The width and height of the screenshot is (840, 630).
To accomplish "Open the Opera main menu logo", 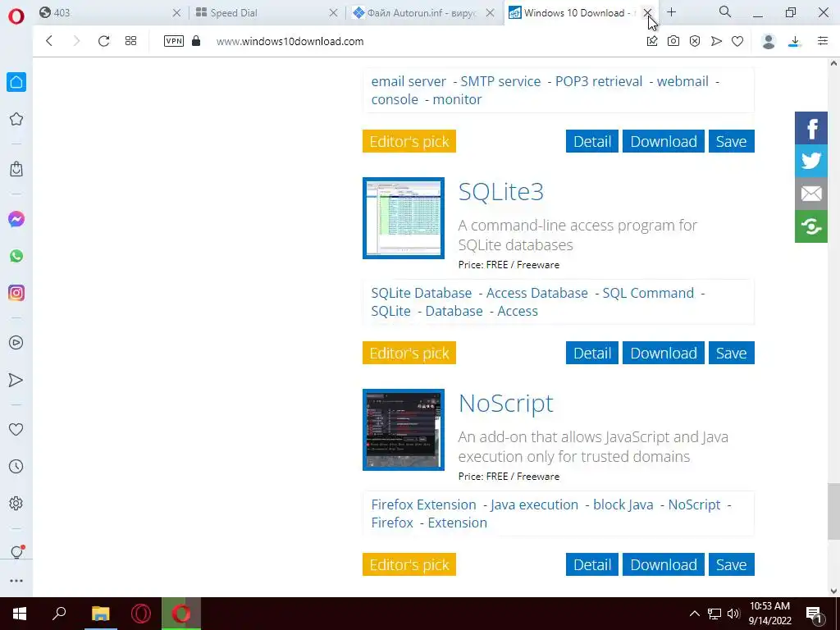I will (x=16, y=16).
